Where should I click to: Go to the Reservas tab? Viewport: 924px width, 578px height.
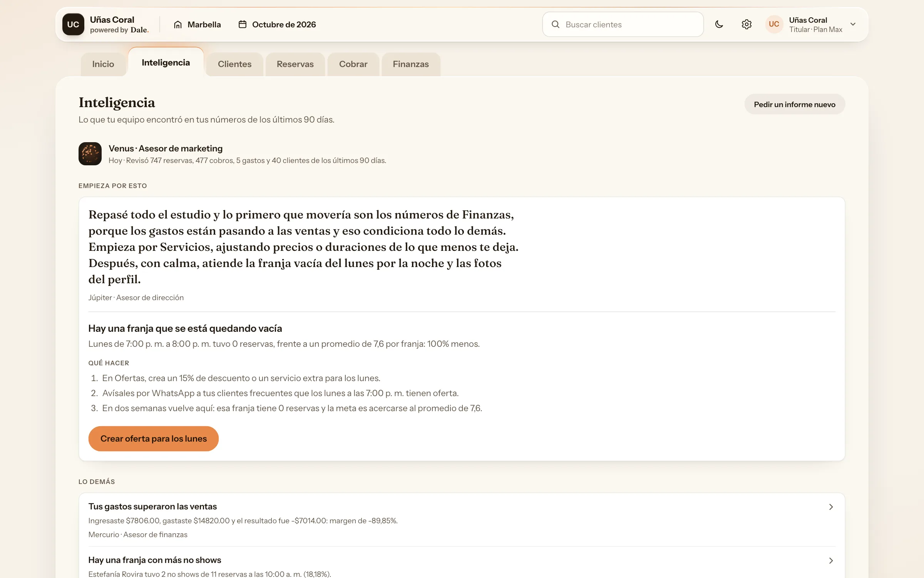click(295, 64)
